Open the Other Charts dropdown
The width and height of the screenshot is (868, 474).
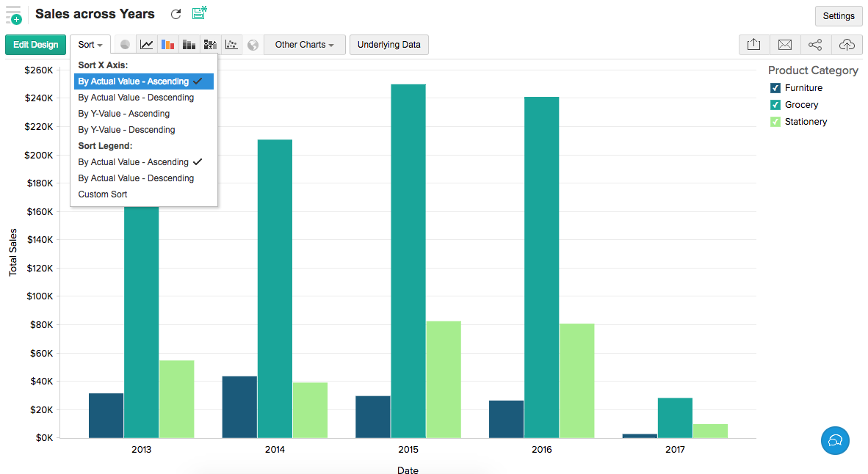(303, 44)
